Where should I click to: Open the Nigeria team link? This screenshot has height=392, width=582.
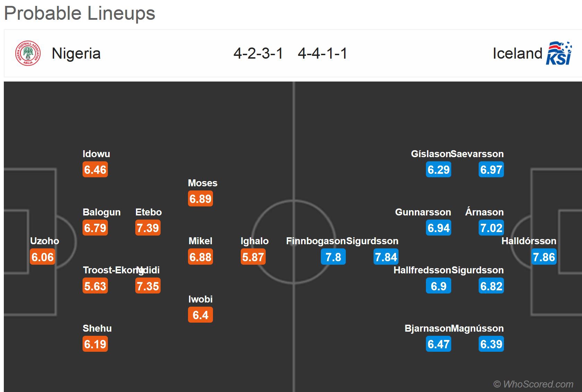[x=76, y=53]
